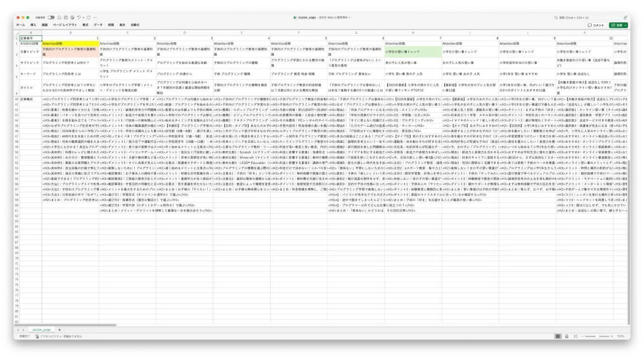Viewport: 644px width, 362px height.
Task: Open the ホーム ribbon tab
Action: [x=20, y=25]
